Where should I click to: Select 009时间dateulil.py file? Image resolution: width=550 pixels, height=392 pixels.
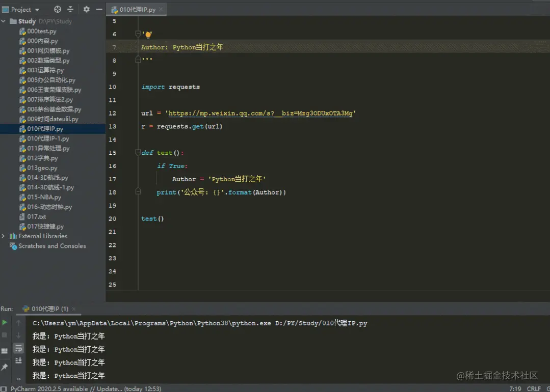coord(53,119)
